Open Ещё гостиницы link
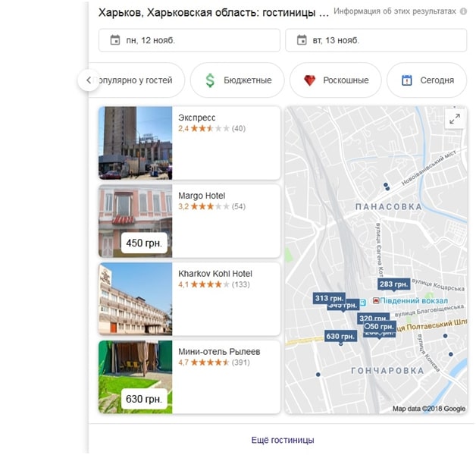The image size is (476, 455). [282, 440]
